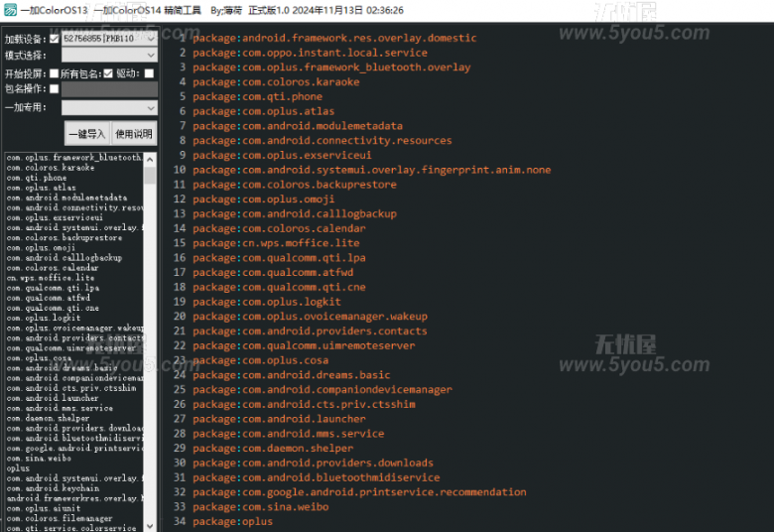Click the 一键导入 button
774x532 pixels.
87,134
